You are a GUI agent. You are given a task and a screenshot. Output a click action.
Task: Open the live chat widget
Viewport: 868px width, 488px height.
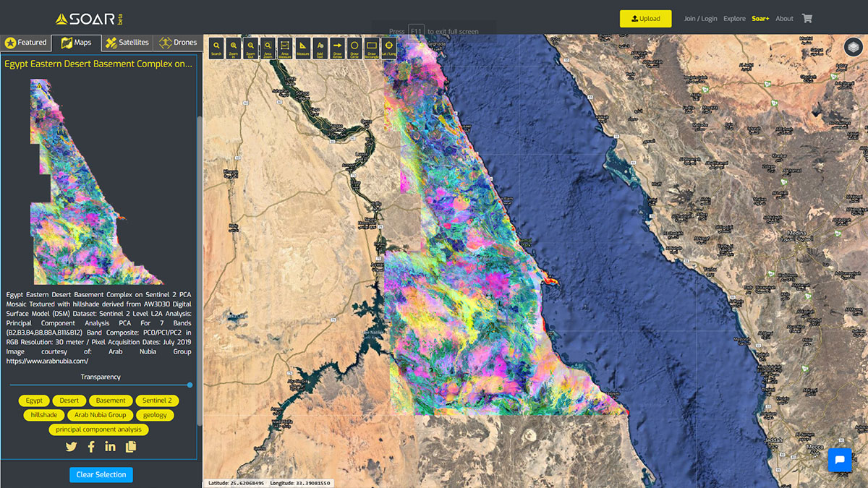[x=840, y=460]
